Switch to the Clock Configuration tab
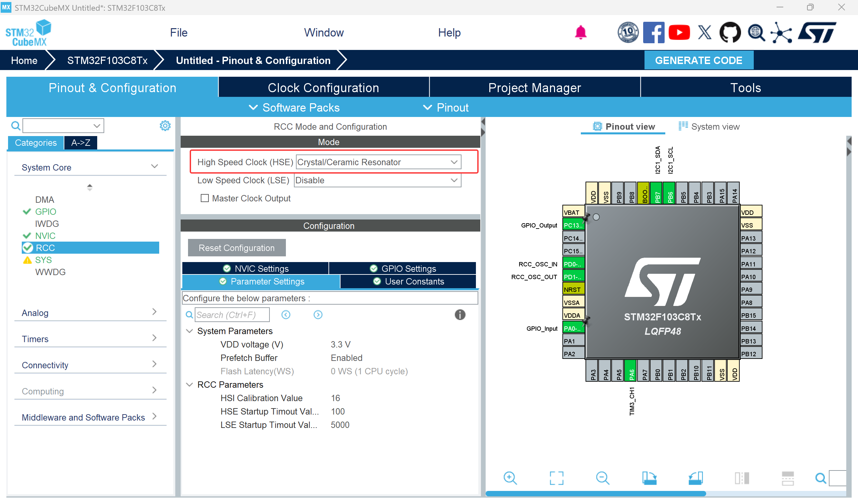The width and height of the screenshot is (858, 504). (x=323, y=87)
